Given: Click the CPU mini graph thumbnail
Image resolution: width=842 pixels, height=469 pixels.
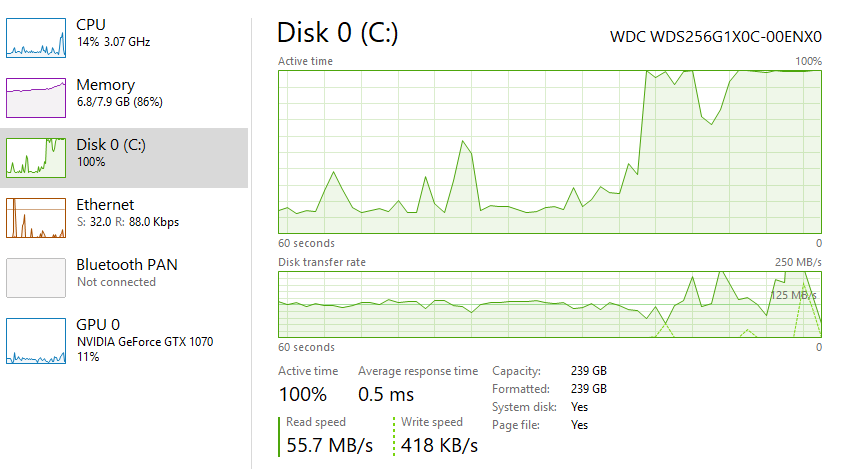Looking at the screenshot, I should pyautogui.click(x=36, y=38).
